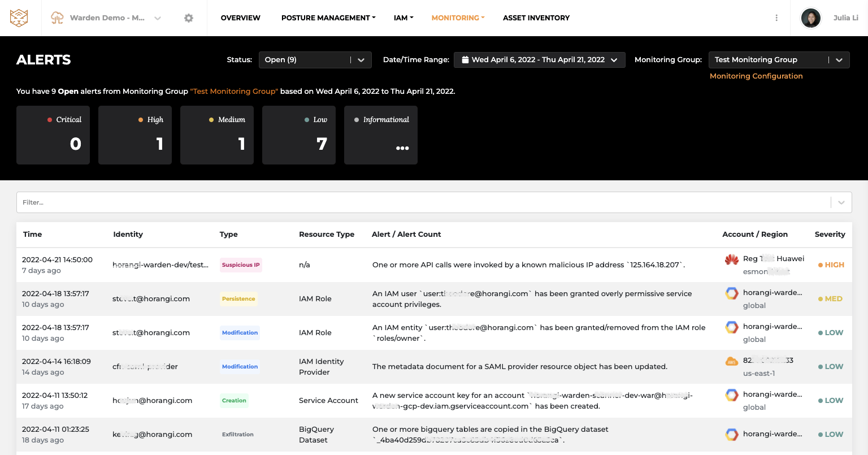Select the Medium severity card
868x455 pixels.
click(x=217, y=135)
